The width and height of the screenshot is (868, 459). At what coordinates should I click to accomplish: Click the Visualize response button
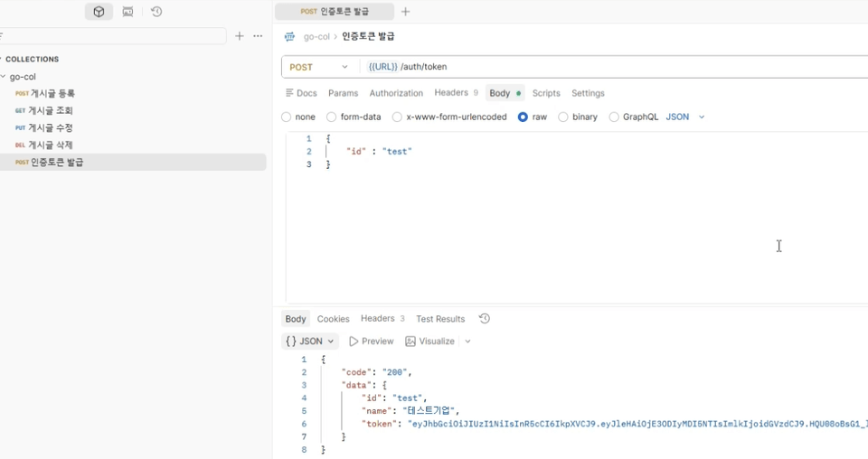430,342
